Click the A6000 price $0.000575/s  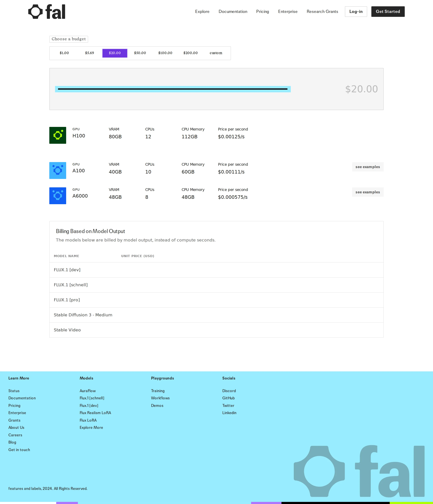tap(233, 197)
